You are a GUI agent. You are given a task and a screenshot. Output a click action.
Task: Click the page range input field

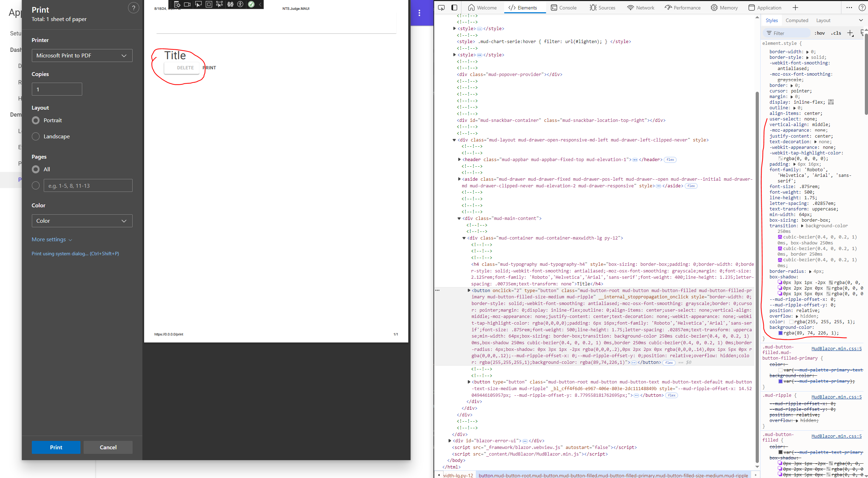coord(88,186)
